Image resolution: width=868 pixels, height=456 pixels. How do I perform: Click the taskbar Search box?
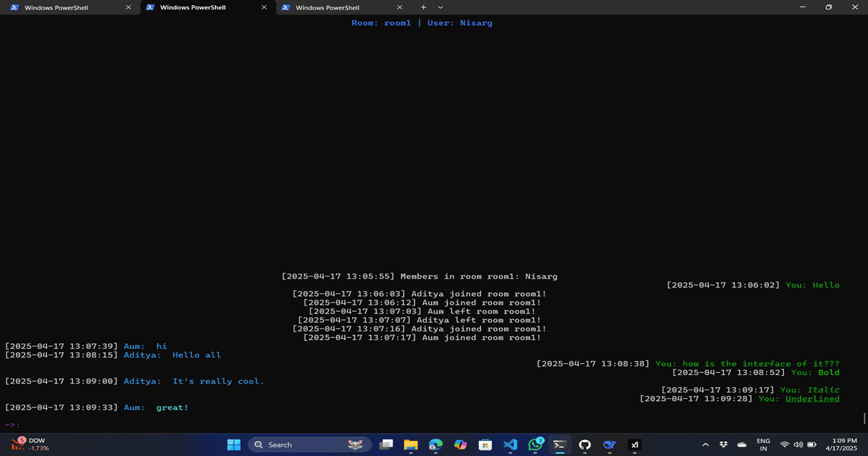(310, 444)
